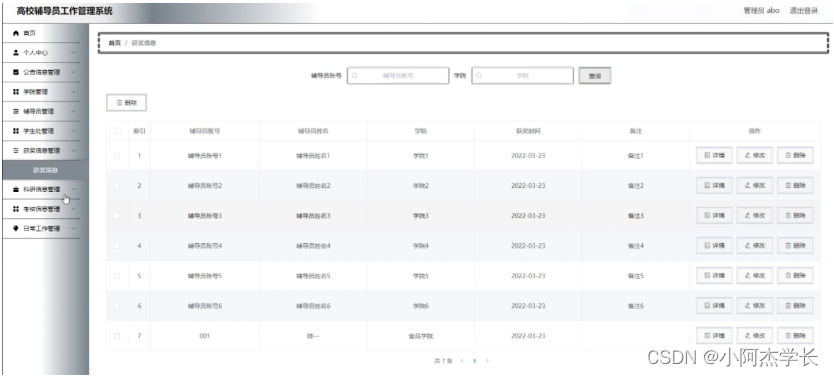834x376 pixels.
Task: Check the checkbox for row 辅导员账号2
Action: pos(117,186)
